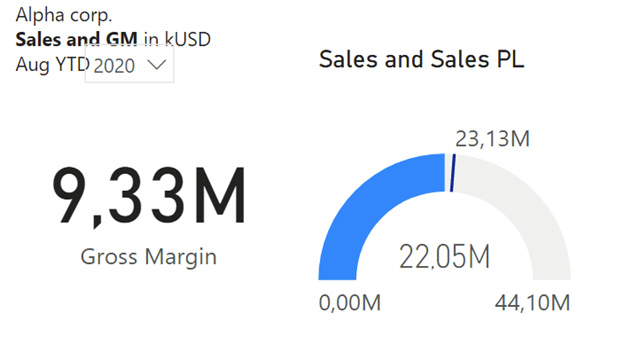The width and height of the screenshot is (624, 360).
Task: Click the 2020 value in slicer box
Action: [x=114, y=66]
